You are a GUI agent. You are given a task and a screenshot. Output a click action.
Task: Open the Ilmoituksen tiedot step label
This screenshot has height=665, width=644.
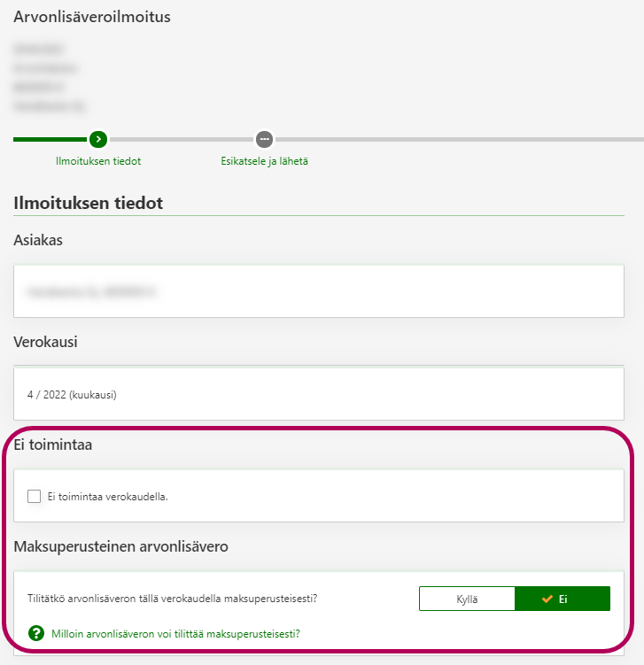(x=98, y=161)
